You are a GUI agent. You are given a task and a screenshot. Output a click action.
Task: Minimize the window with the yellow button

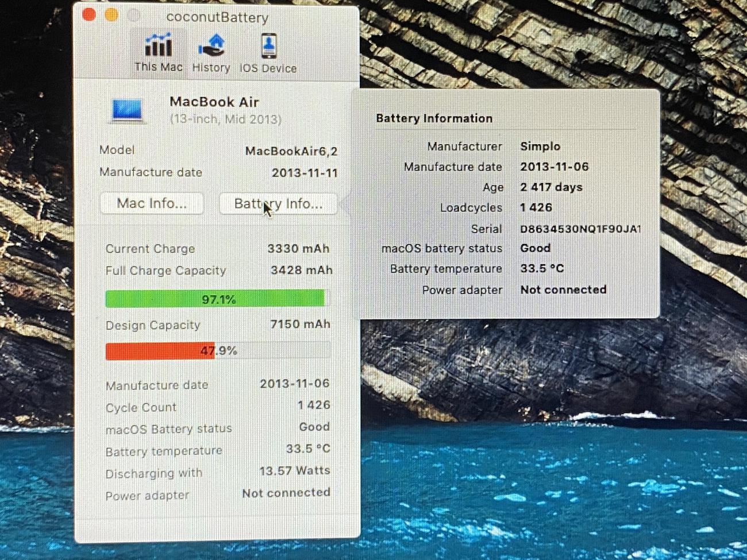[111, 15]
